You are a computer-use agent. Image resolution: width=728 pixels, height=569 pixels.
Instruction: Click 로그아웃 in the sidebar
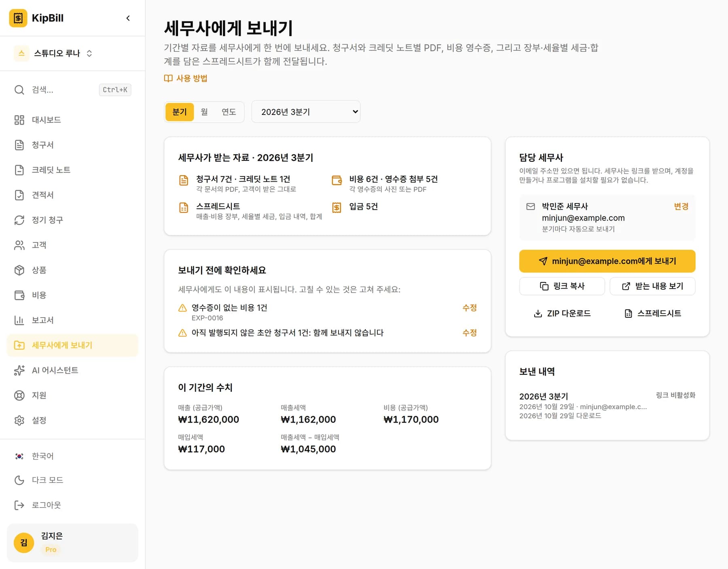(x=72, y=505)
